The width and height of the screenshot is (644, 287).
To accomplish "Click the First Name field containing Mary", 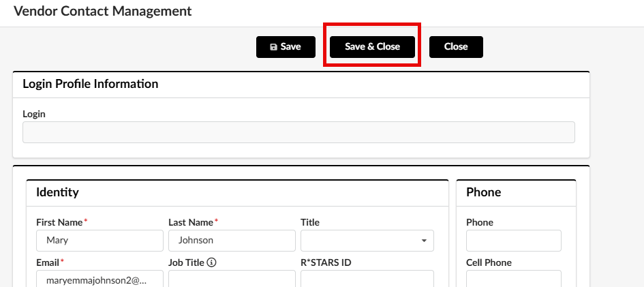I will [x=99, y=241].
